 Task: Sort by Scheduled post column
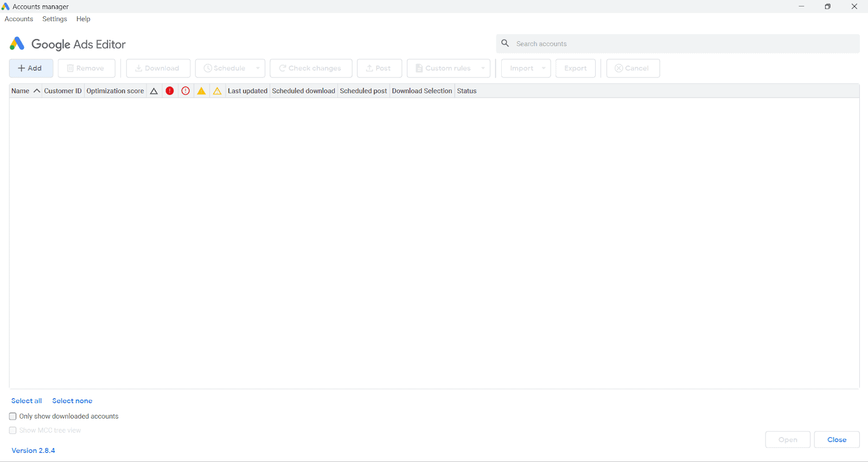(x=363, y=91)
